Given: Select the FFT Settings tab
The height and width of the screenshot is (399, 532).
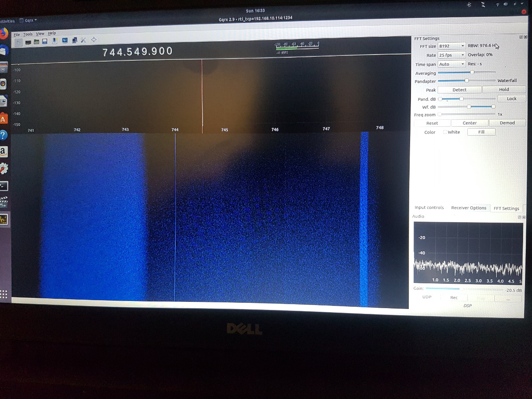Looking at the screenshot, I should [506, 208].
